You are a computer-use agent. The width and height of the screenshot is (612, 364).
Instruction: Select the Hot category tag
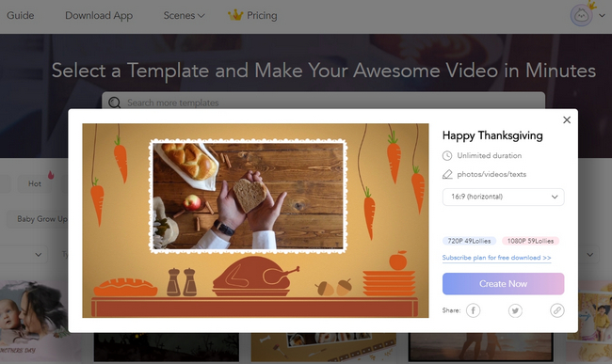coord(35,183)
